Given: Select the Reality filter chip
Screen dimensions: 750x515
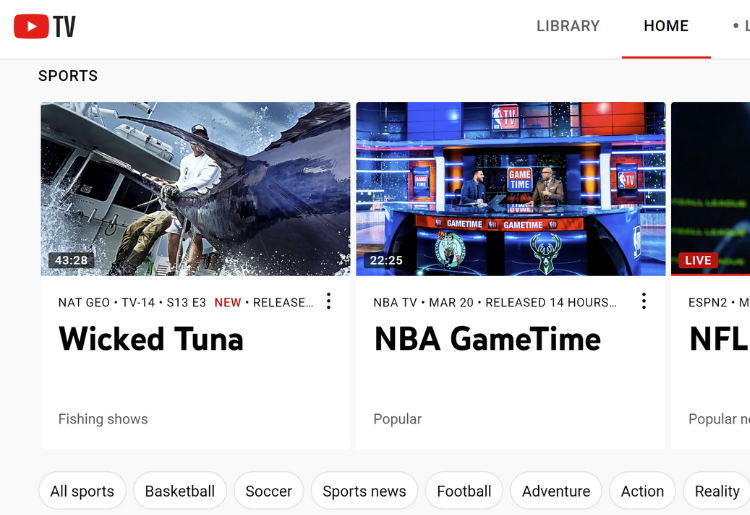Looking at the screenshot, I should click(x=717, y=491).
